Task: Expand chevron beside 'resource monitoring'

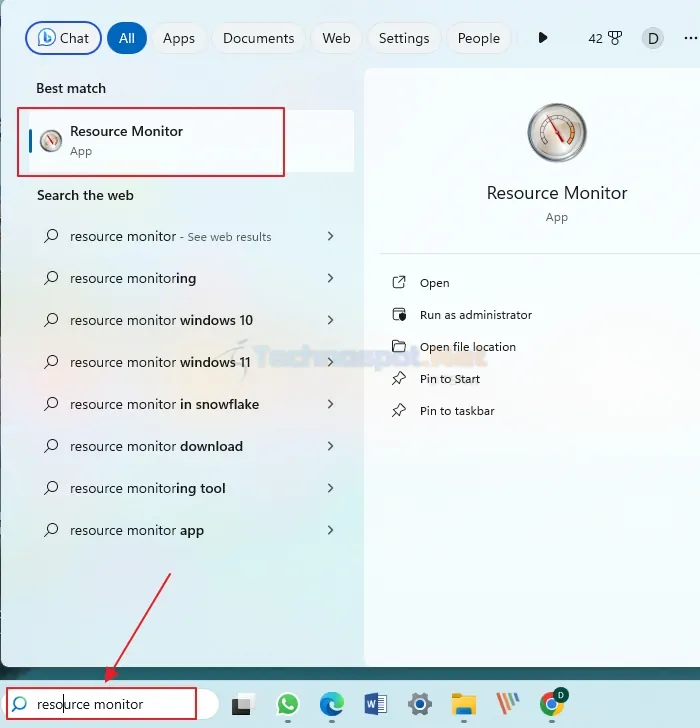Action: click(x=330, y=278)
